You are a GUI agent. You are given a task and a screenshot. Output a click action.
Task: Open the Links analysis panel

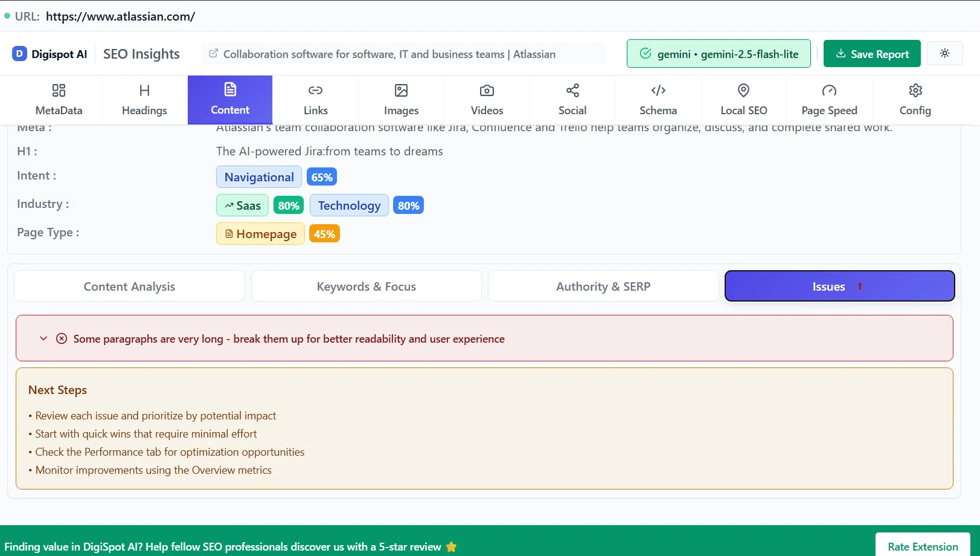[315, 100]
